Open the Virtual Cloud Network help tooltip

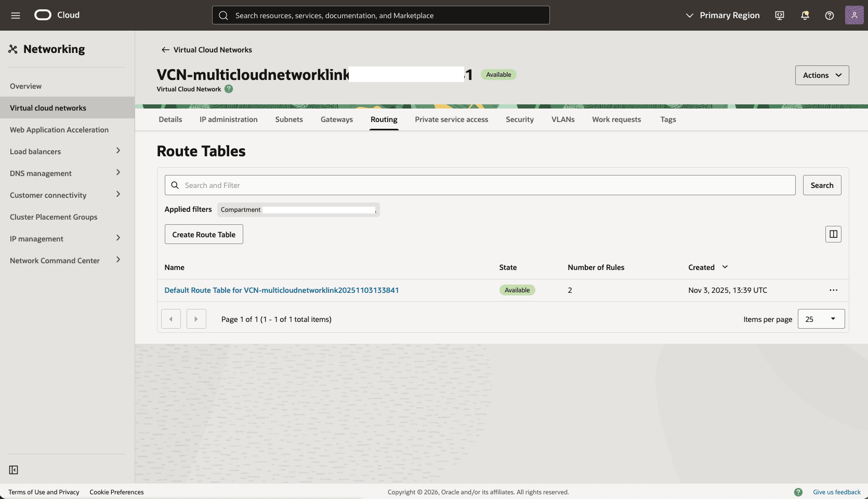(228, 89)
